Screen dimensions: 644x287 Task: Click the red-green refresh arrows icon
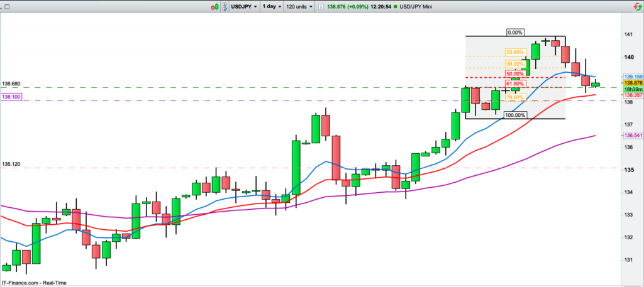(634, 7)
